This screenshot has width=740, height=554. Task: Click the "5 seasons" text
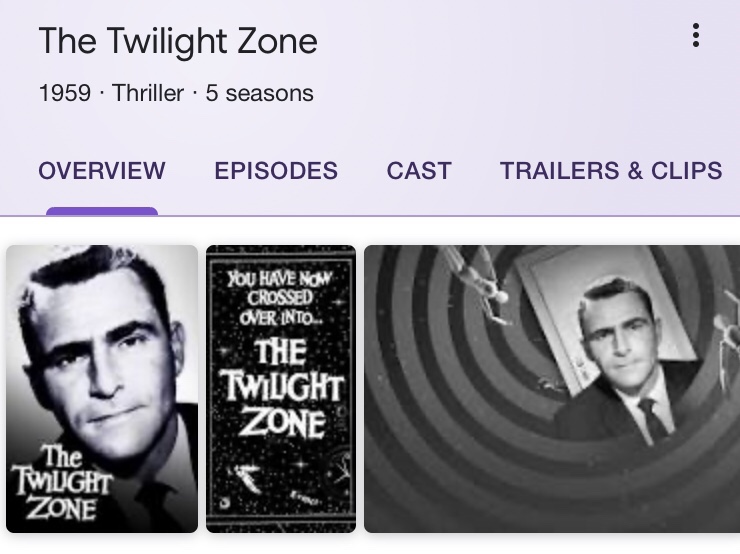pos(260,94)
